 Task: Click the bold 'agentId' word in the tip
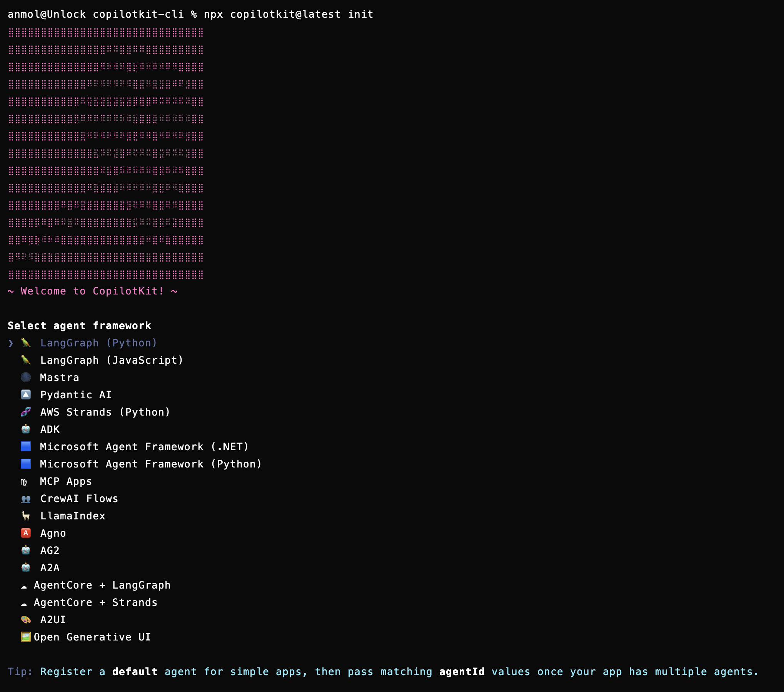pos(462,672)
